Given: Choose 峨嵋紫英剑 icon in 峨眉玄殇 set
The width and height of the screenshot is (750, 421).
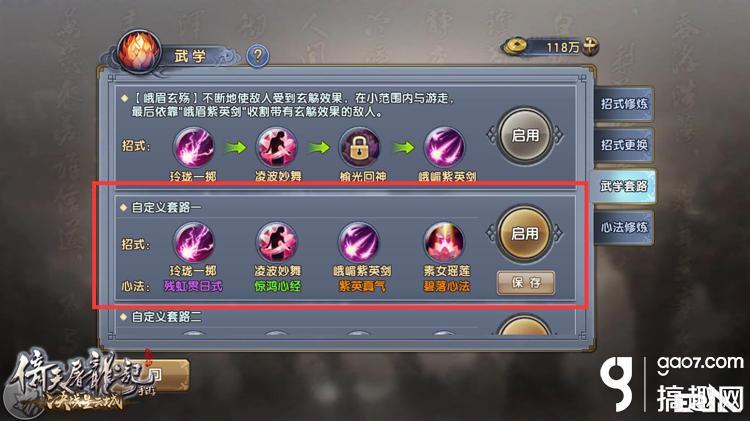Looking at the screenshot, I should tap(445, 147).
